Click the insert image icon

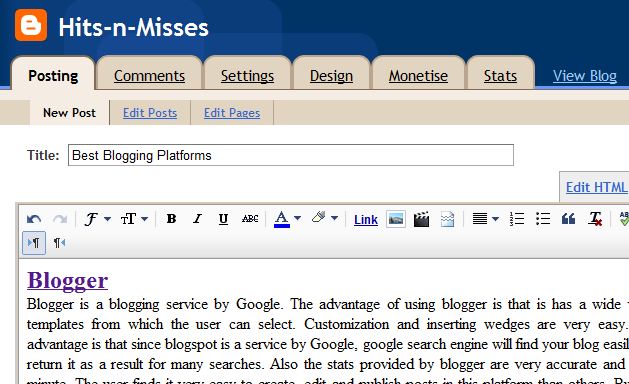pos(396,219)
